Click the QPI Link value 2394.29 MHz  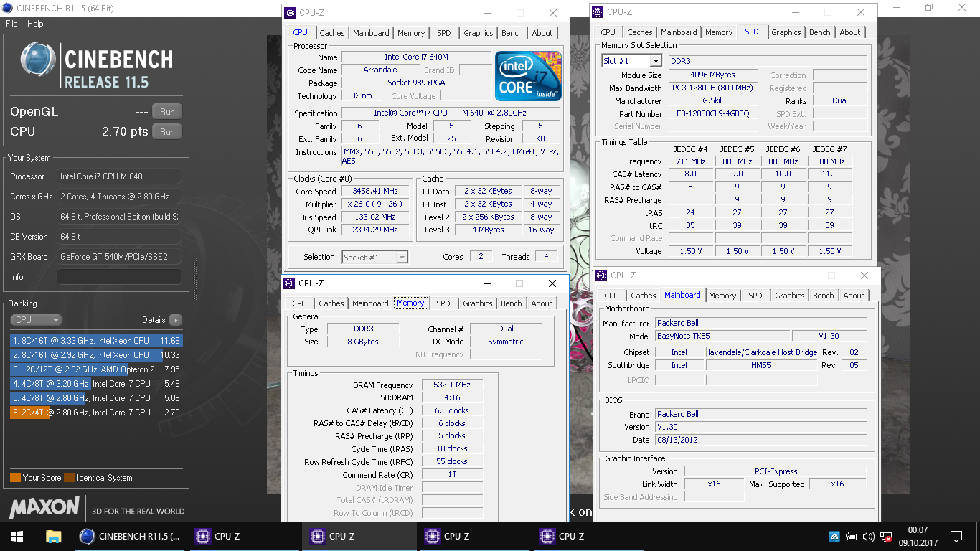[374, 230]
